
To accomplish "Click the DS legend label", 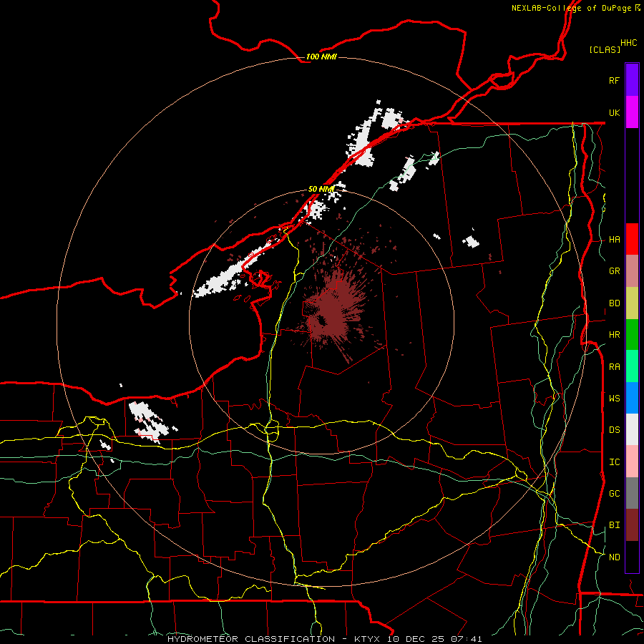I will tap(615, 430).
